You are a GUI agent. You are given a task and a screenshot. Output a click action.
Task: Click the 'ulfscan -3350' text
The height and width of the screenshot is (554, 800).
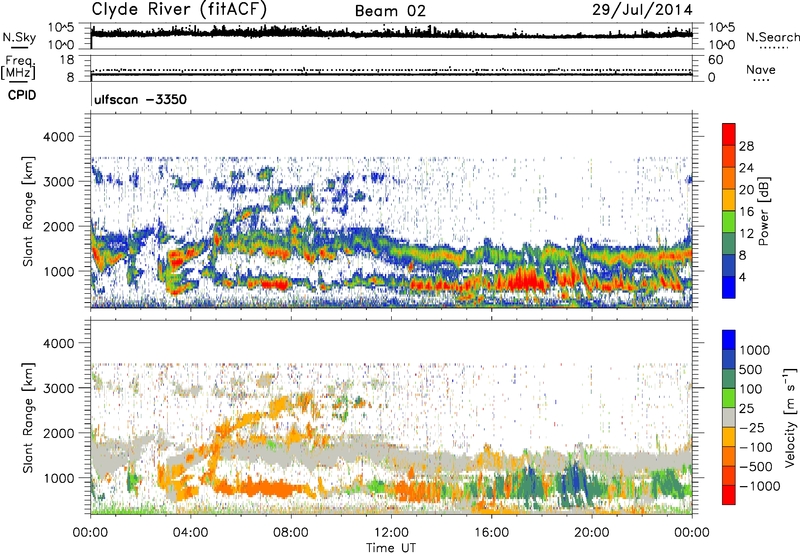click(x=140, y=99)
